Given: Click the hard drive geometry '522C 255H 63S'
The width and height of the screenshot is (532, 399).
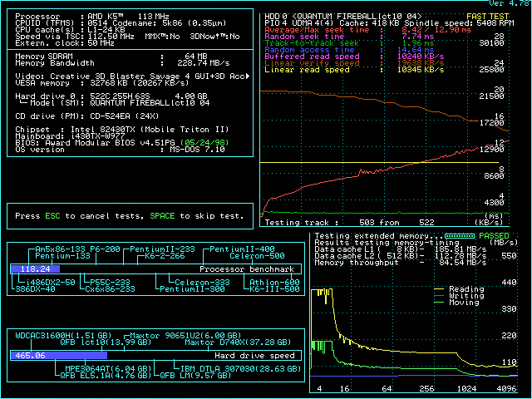Looking at the screenshot, I should point(120,96).
